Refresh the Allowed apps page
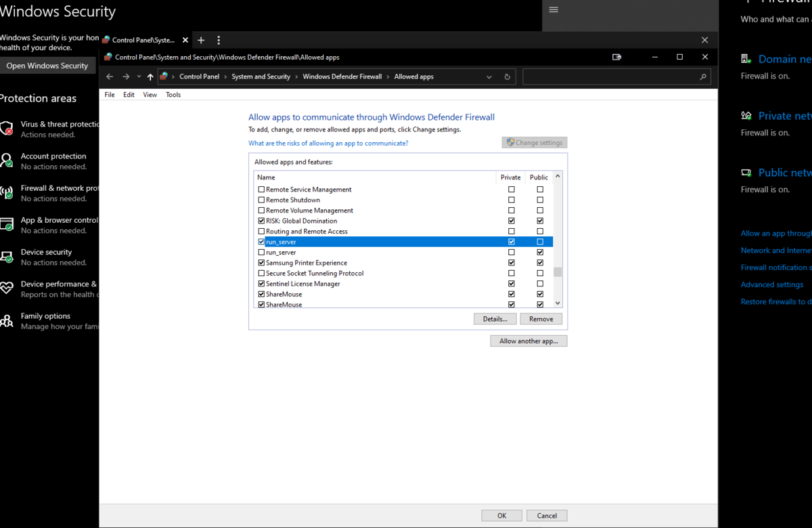Viewport: 812px width, 528px height. point(507,76)
